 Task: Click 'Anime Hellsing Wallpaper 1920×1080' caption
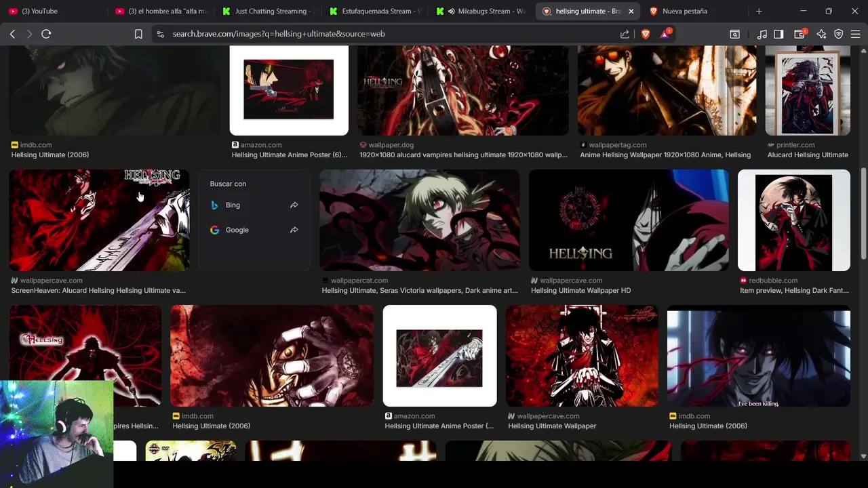(665, 155)
